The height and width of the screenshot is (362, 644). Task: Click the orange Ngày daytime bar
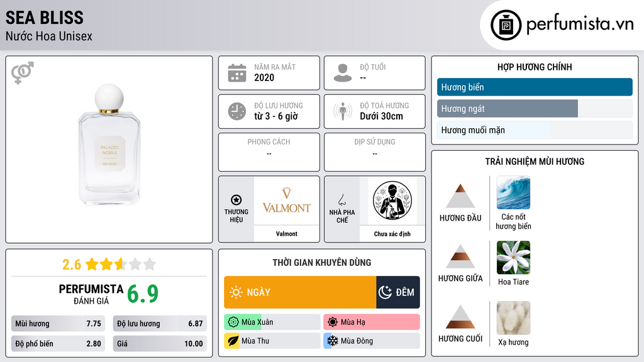point(300,292)
